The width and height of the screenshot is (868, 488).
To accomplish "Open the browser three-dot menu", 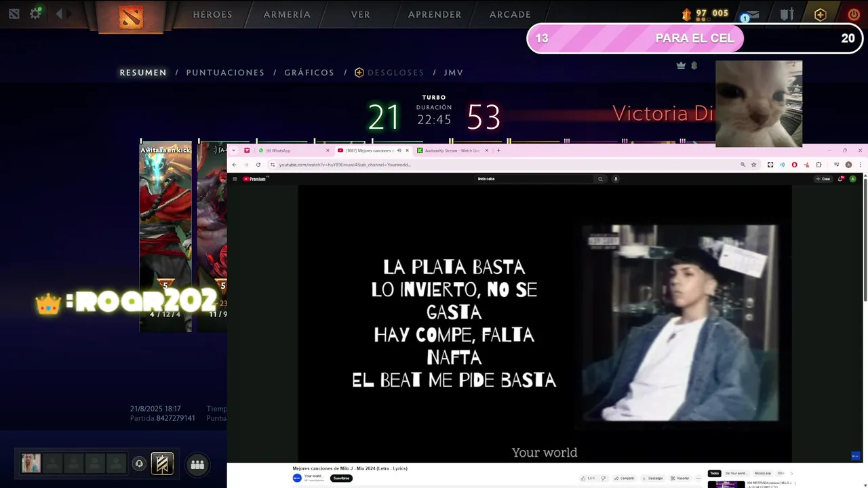I will point(861,165).
